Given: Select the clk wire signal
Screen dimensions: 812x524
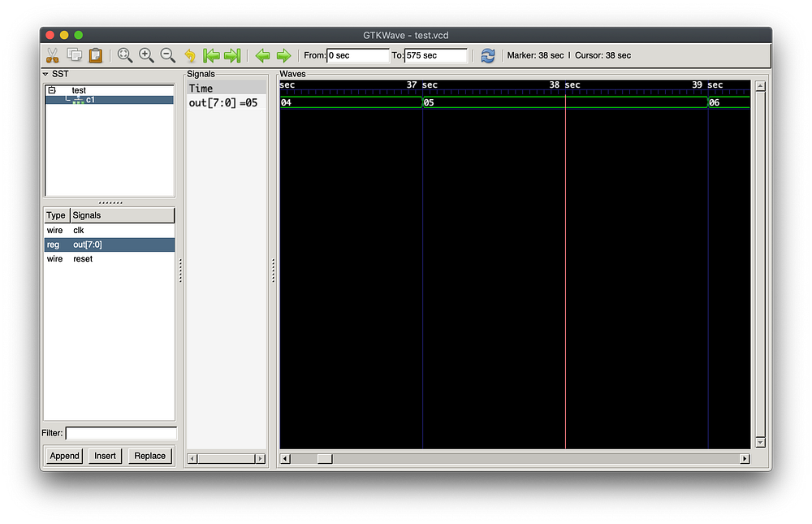Looking at the screenshot, I should coord(79,230).
